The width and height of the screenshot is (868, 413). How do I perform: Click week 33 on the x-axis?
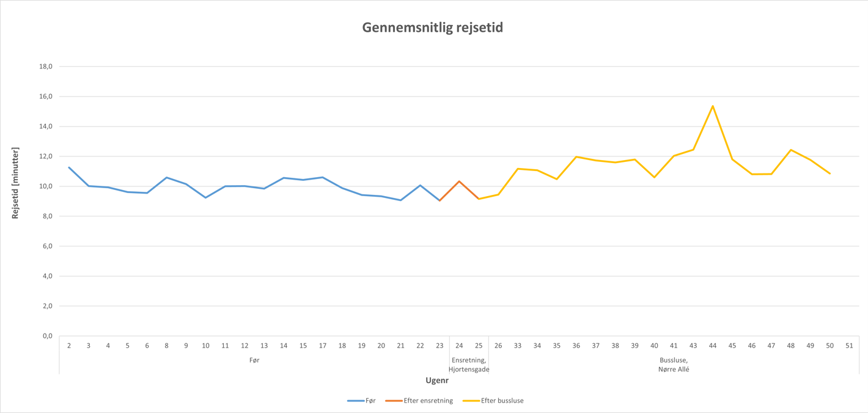(518, 346)
